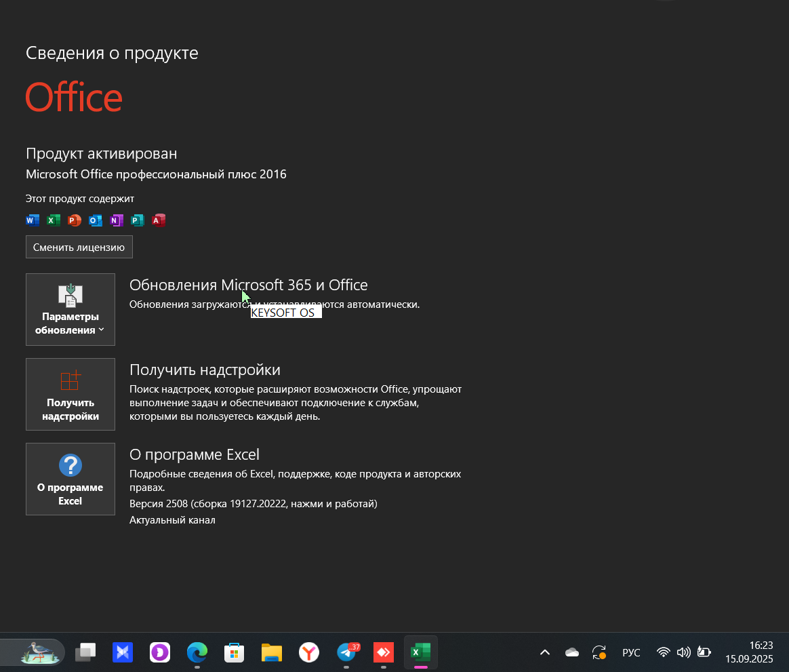Viewport: 789px width, 672px height.
Task: Open the weather widgets bird icon on taskbar
Action: tap(40, 652)
